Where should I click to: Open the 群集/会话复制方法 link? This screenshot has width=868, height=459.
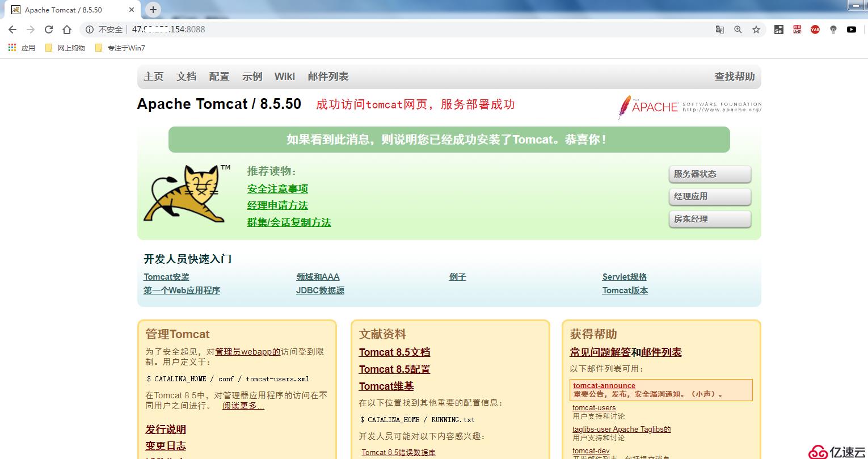289,222
